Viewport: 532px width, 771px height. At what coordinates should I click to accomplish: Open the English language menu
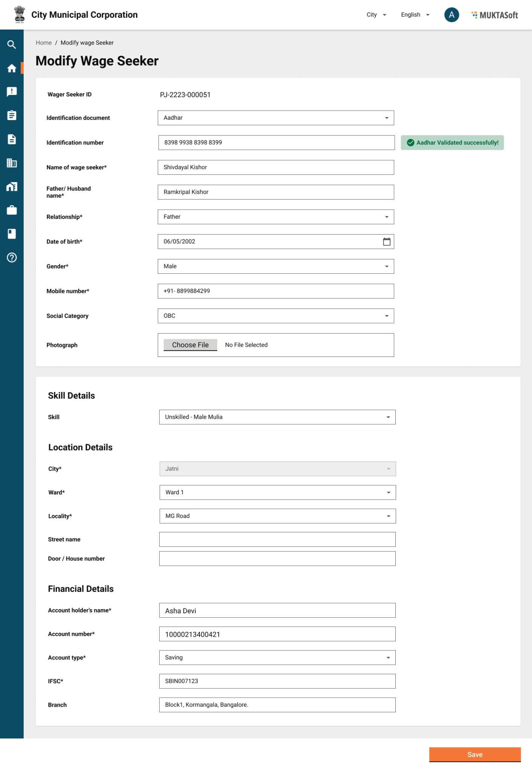(x=415, y=15)
